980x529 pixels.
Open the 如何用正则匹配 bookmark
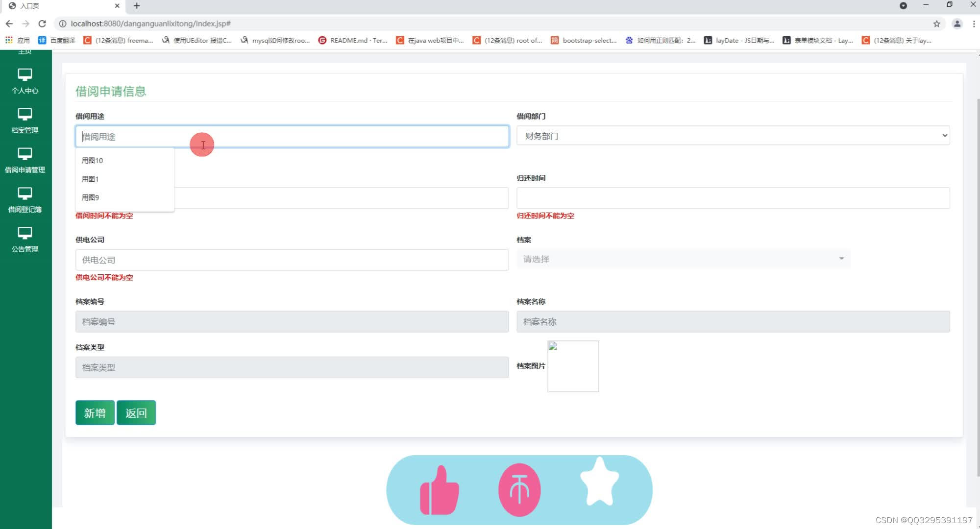coord(661,40)
